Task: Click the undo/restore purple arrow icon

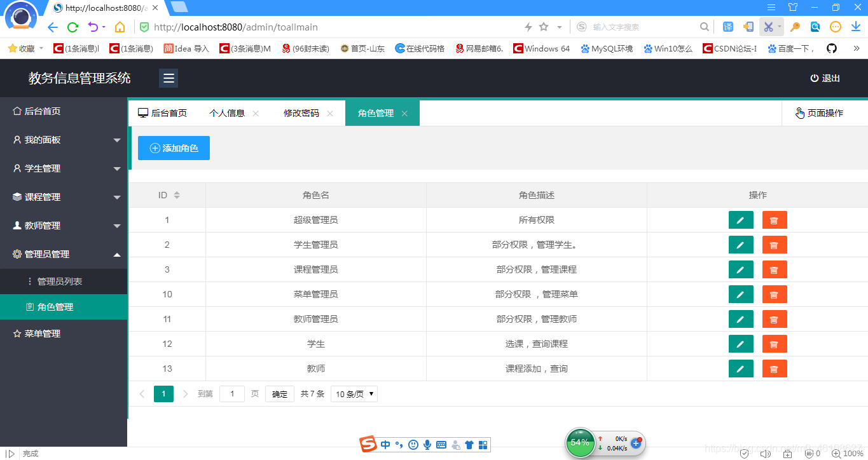Action: [93, 27]
